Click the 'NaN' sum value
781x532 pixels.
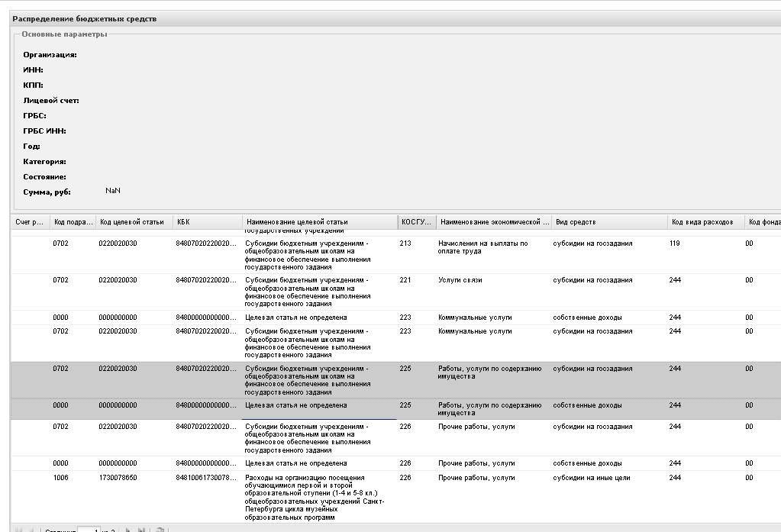[113, 191]
